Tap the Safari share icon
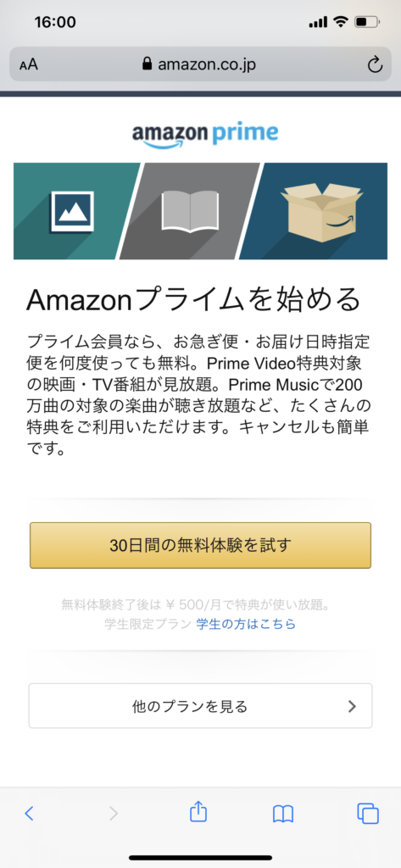 coord(198,813)
